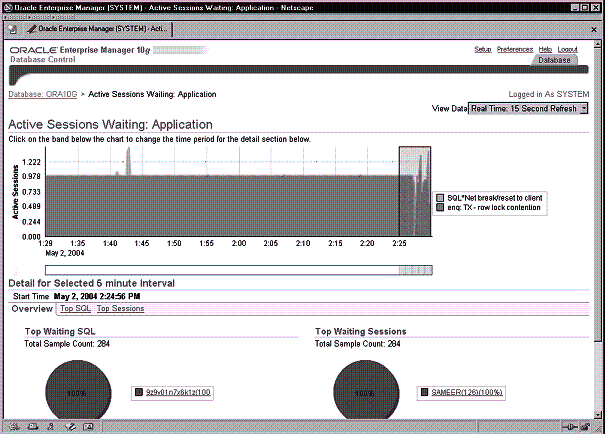The height and width of the screenshot is (434, 605).
Task: Click the 9z9x01n7x6k1z legend color swatch
Action: tap(139, 392)
